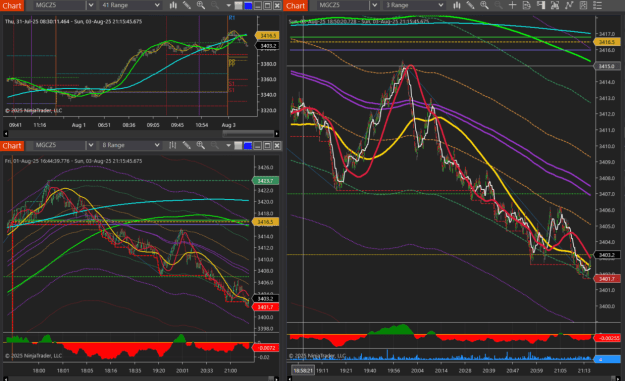Click grey interval link swatch in 41 Range chart
The height and width of the screenshot is (381, 625).
point(238,5)
